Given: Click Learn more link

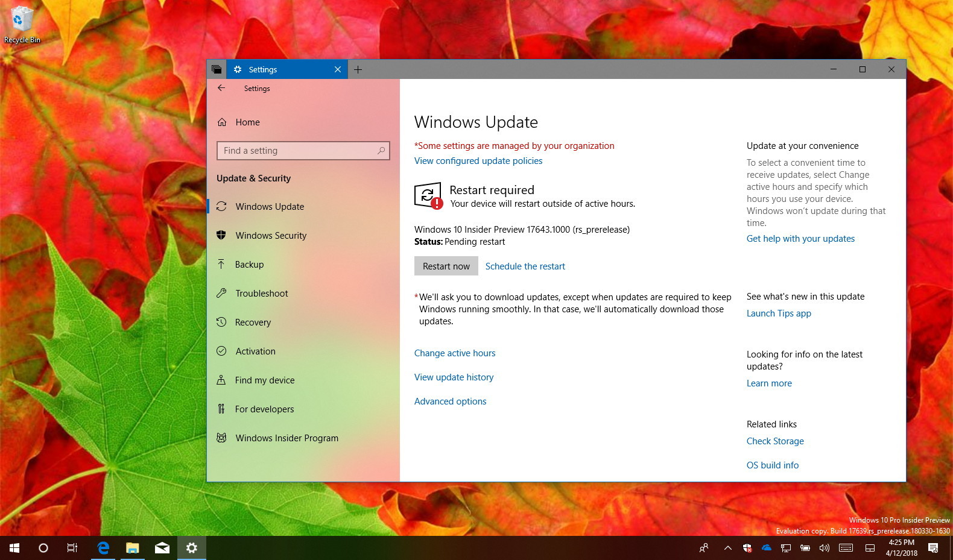Looking at the screenshot, I should point(769,383).
